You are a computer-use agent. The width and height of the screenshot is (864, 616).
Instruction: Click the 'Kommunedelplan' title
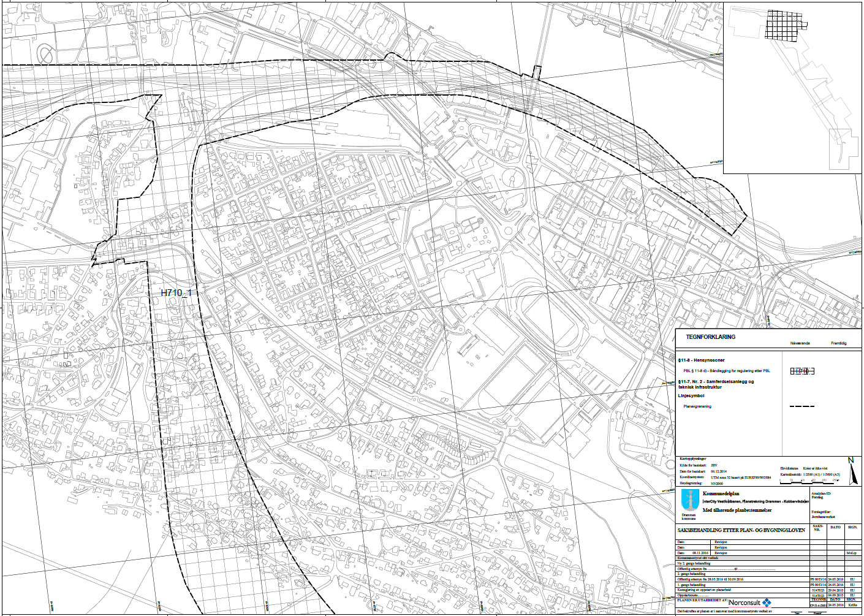pos(721,493)
